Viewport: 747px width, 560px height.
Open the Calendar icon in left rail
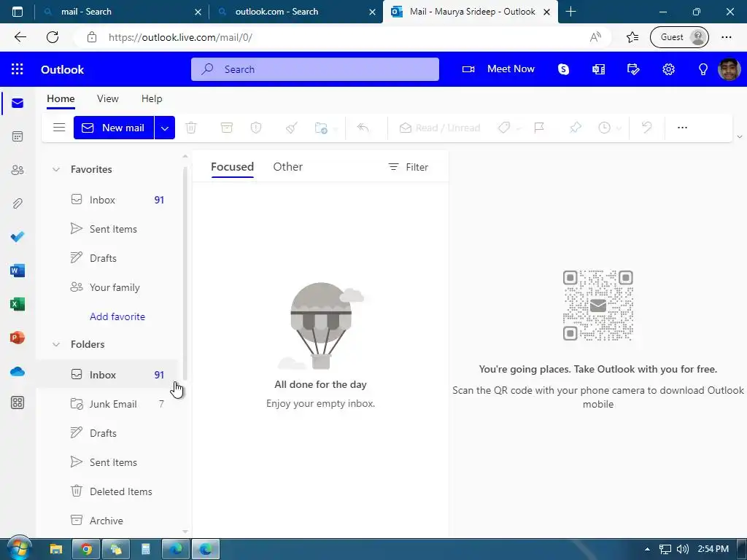(18, 136)
